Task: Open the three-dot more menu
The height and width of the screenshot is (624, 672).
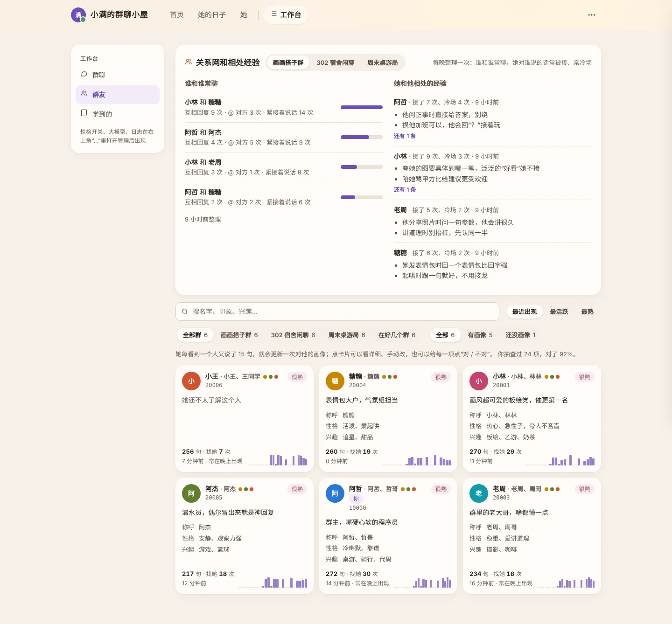Action: coord(592,15)
